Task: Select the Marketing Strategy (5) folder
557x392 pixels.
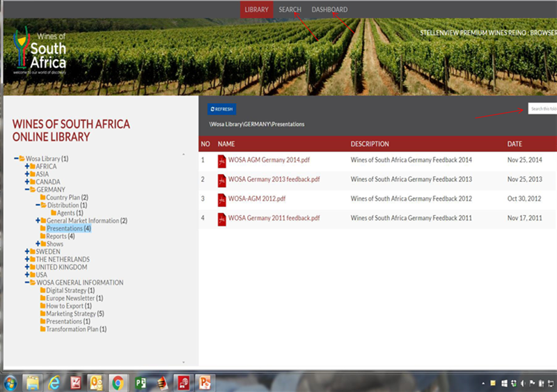Action: [75, 313]
